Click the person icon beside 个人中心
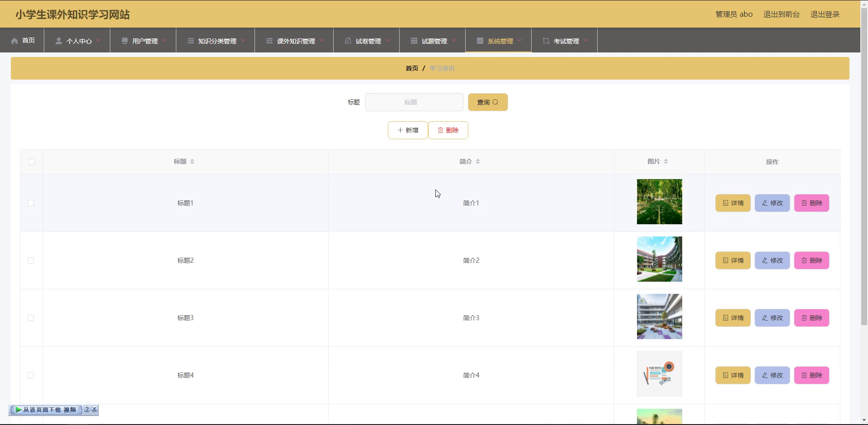Screen dimensions: 868x425 [x=59, y=41]
